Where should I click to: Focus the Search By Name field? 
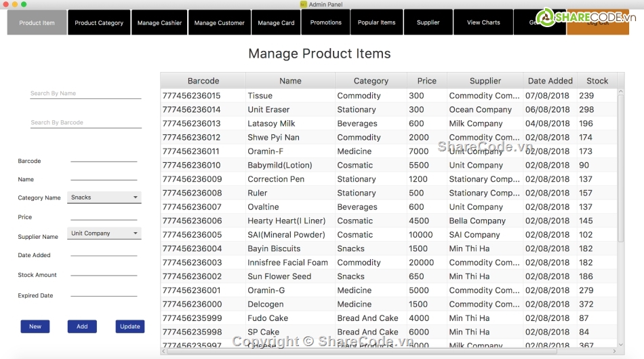coord(85,94)
